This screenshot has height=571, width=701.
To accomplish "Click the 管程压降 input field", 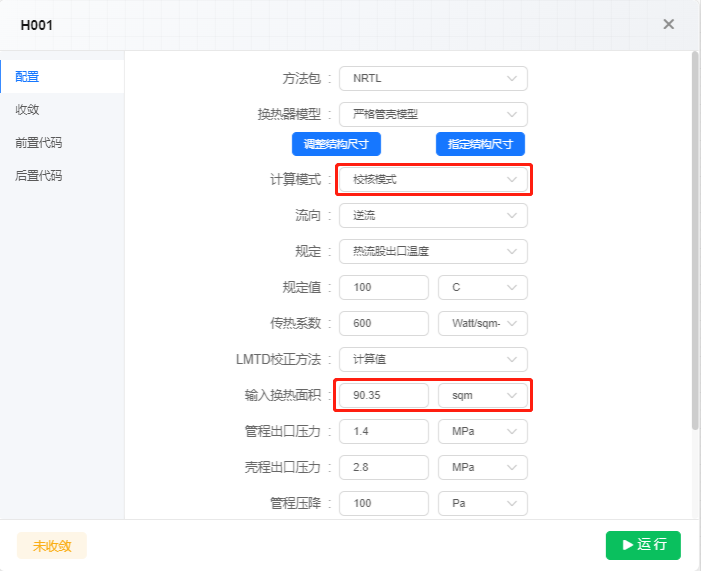I will 384,503.
